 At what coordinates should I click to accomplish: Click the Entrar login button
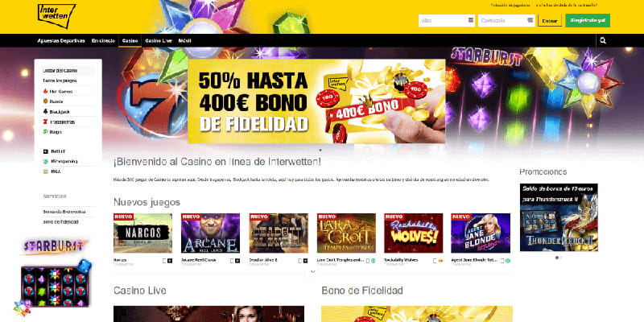click(550, 20)
